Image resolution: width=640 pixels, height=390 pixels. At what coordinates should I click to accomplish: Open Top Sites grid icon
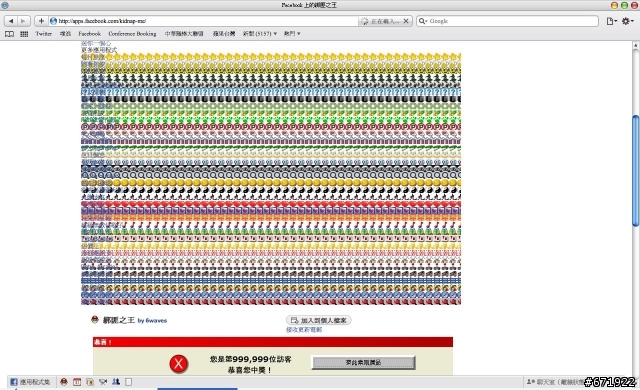pyautogui.click(x=24, y=34)
